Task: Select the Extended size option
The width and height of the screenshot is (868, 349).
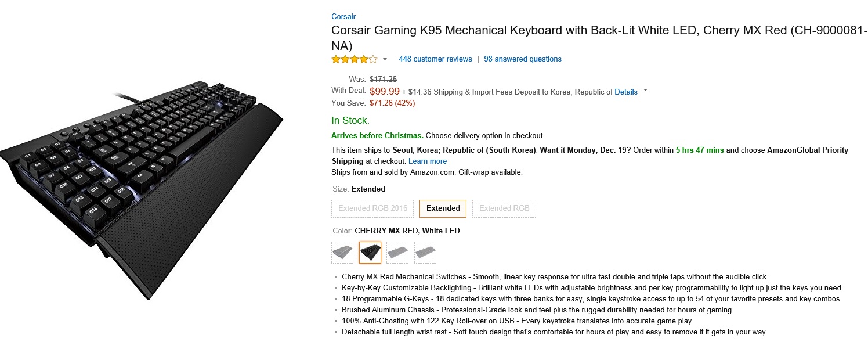Action: point(443,208)
